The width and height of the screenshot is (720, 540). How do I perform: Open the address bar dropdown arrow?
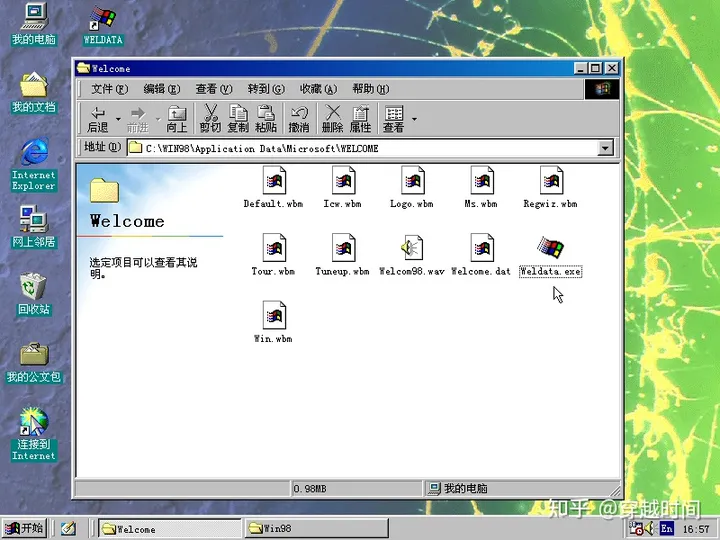[605, 148]
